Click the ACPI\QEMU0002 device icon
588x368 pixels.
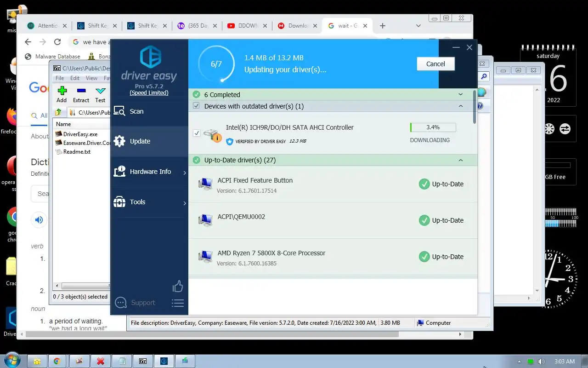click(205, 220)
